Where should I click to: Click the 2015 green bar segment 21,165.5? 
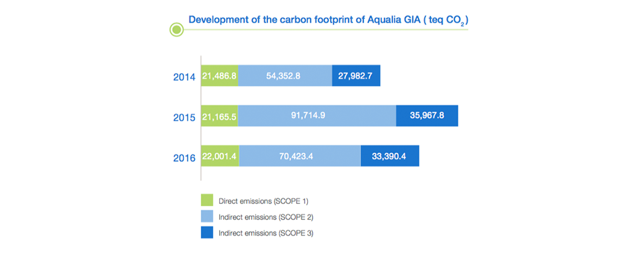click(220, 115)
